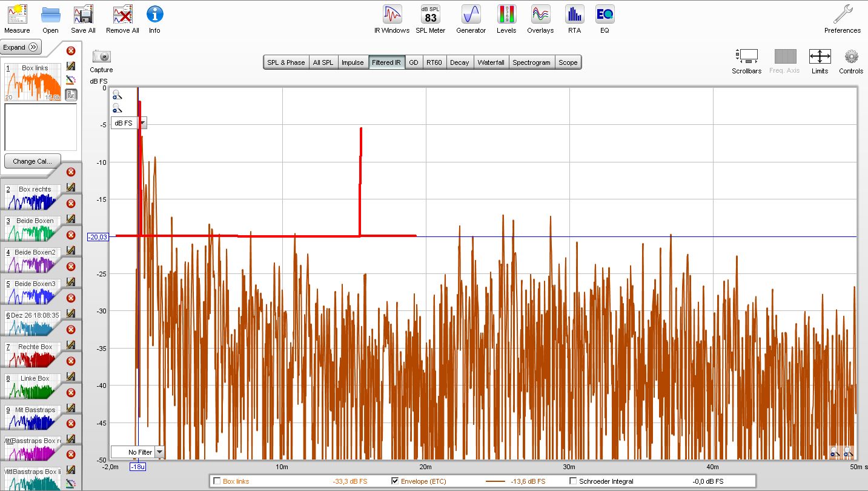The image size is (868, 491).
Task: Uncheck Envelope (ETC) trace
Action: point(396,481)
